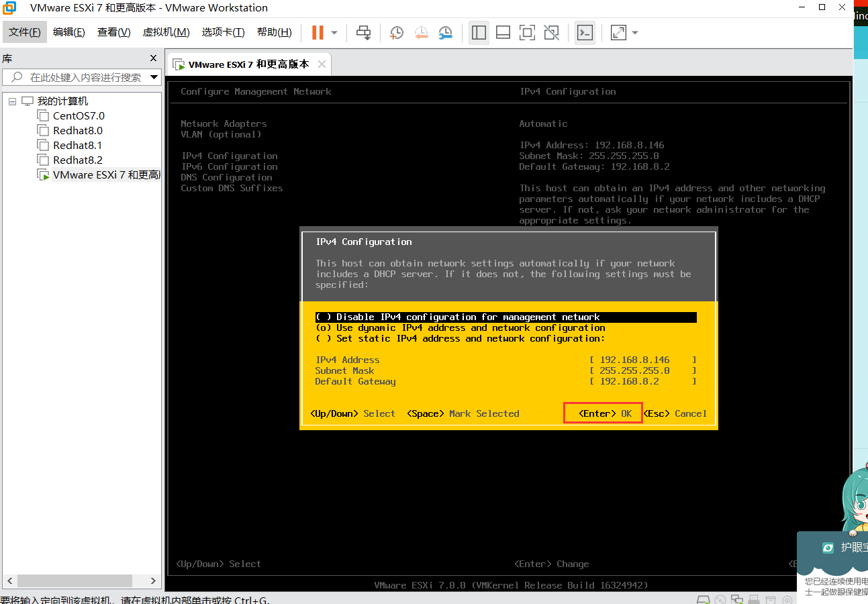Open the 选项卡(T) menu
This screenshot has width=868, height=604.
[224, 32]
